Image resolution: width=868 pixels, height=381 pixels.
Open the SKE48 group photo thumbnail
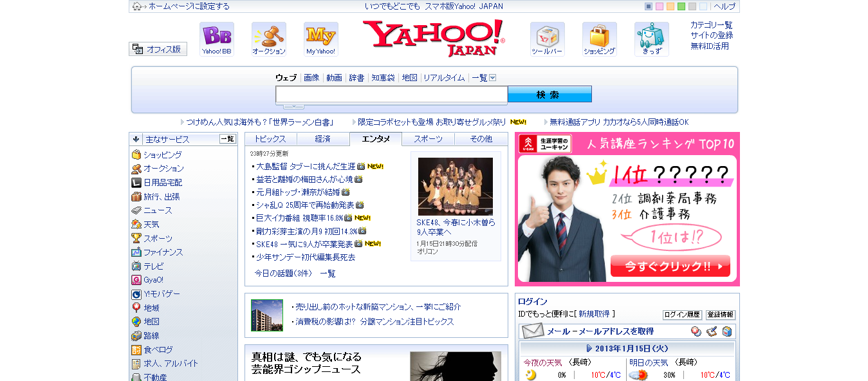(x=456, y=187)
